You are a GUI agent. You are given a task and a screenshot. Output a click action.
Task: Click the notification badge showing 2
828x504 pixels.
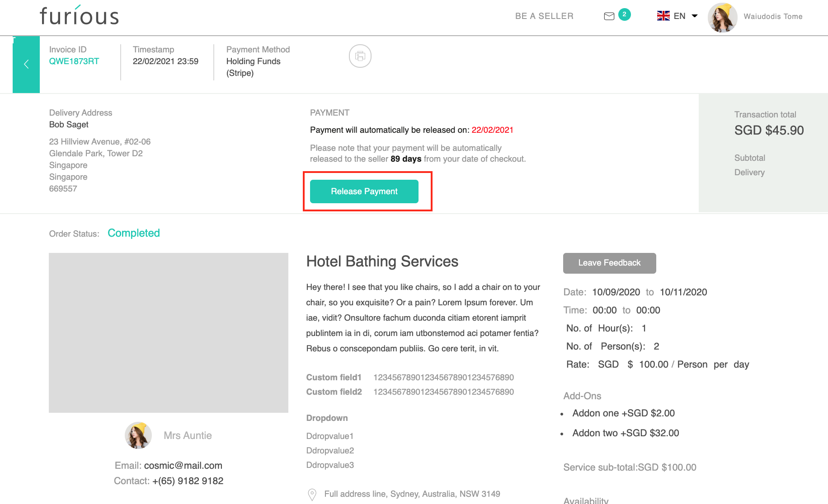tap(624, 14)
